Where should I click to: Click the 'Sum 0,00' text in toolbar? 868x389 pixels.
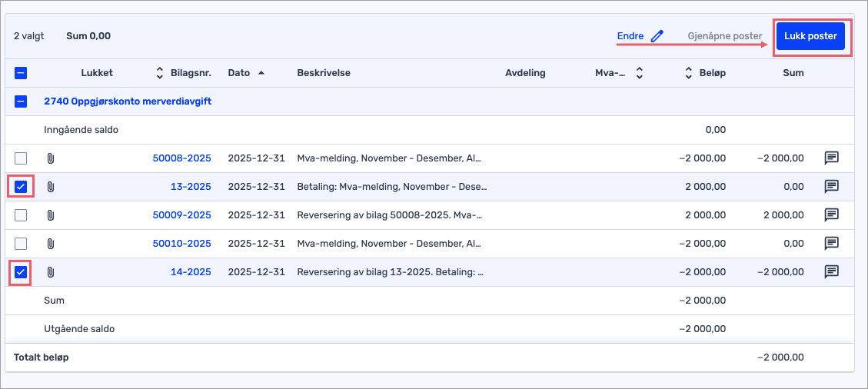[88, 37]
